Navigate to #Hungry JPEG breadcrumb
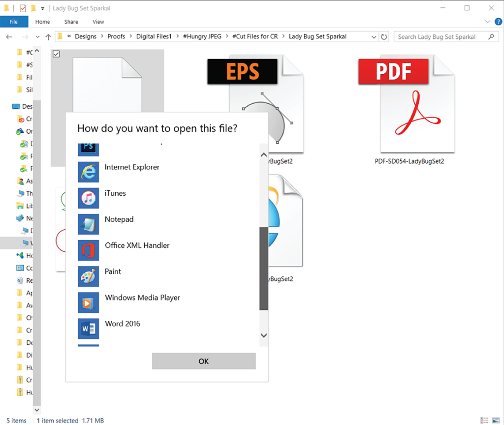This screenshot has height=425, width=504. pos(202,36)
